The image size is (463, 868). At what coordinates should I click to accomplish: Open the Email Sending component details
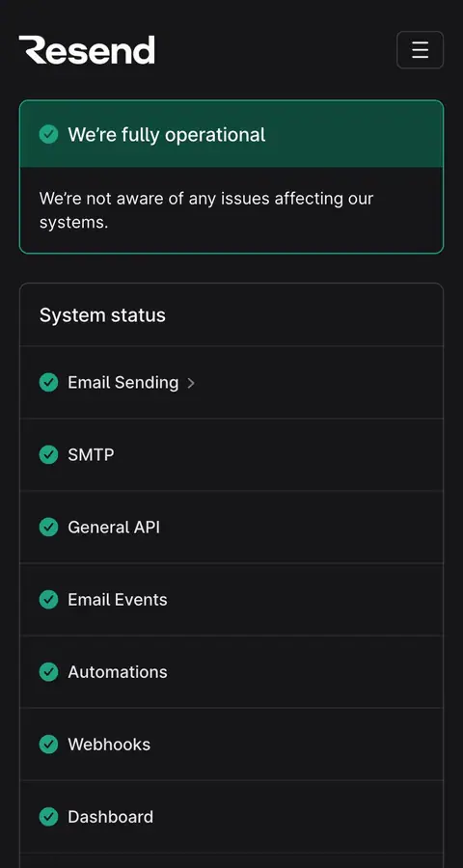[x=123, y=383]
